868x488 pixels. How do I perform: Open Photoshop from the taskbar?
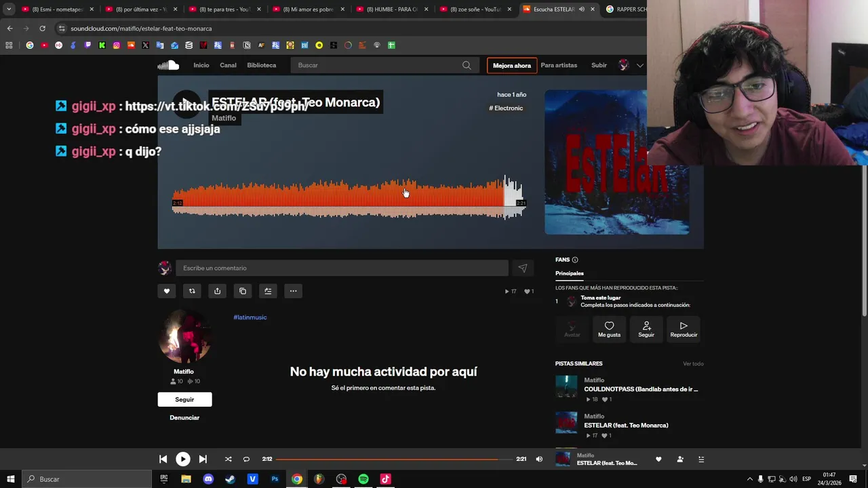pyautogui.click(x=275, y=479)
